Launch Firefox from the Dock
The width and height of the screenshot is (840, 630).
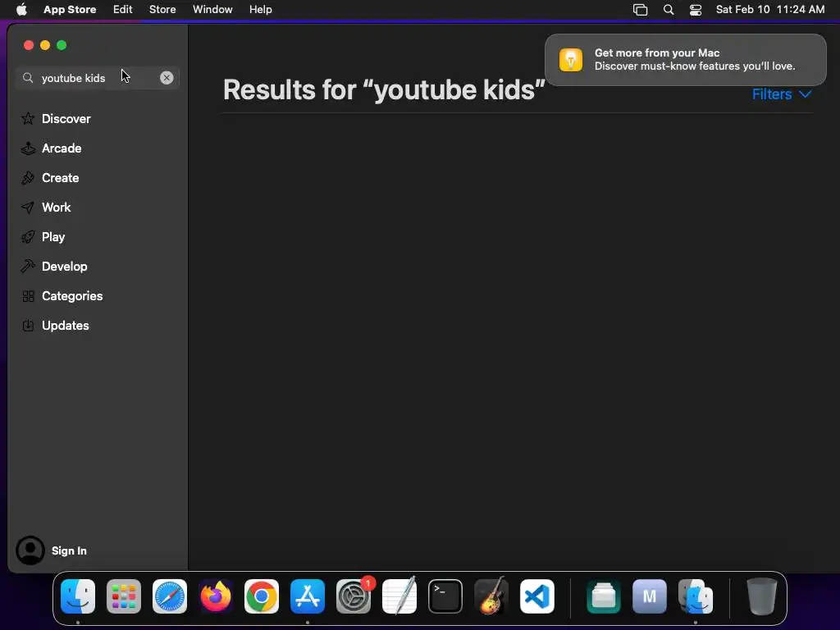click(x=216, y=596)
